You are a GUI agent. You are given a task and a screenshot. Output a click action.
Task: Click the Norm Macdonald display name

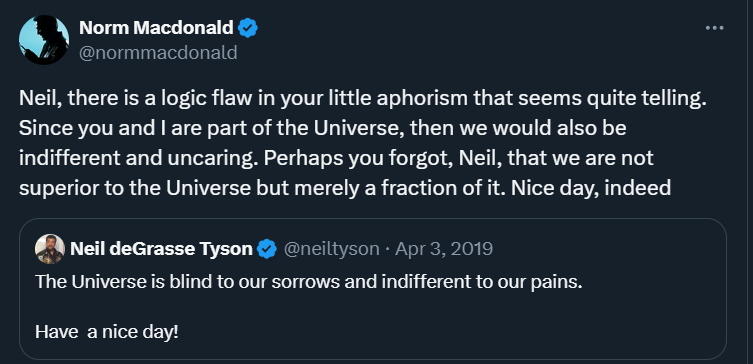tap(156, 28)
